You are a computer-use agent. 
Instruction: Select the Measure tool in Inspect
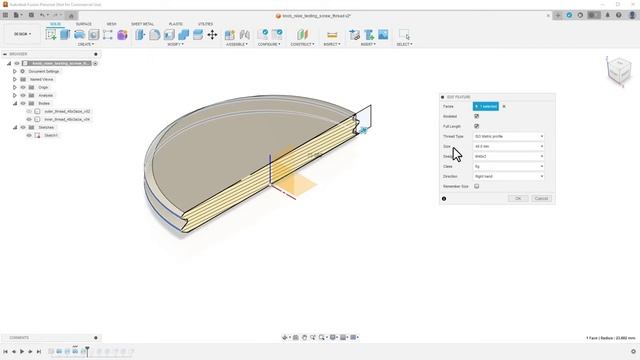click(x=332, y=35)
